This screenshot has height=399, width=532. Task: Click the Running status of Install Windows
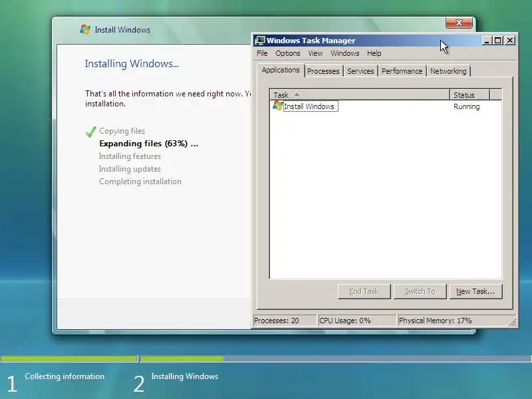click(x=467, y=106)
